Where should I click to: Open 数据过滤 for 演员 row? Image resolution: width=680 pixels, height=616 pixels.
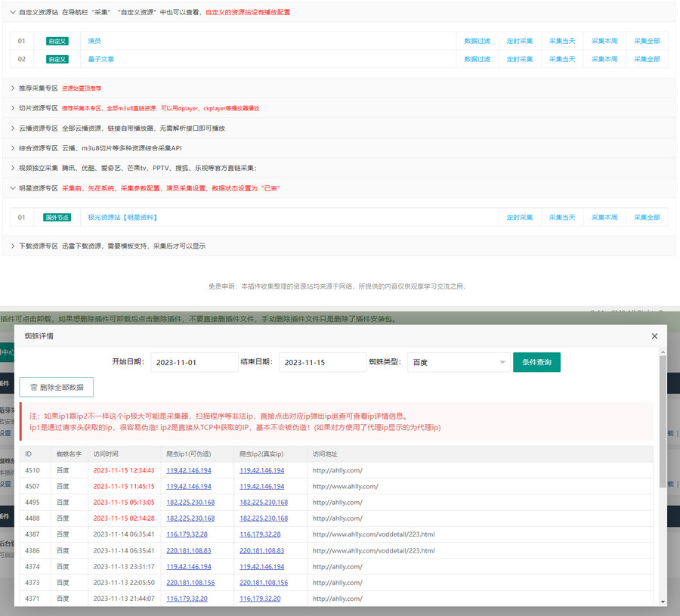tap(477, 41)
